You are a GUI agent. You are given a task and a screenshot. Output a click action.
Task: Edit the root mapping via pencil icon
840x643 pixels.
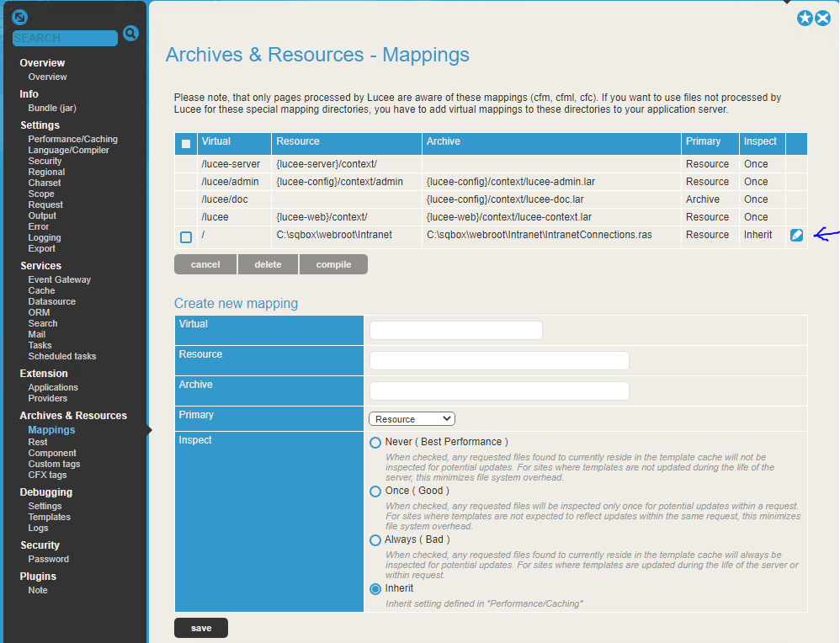[796, 235]
